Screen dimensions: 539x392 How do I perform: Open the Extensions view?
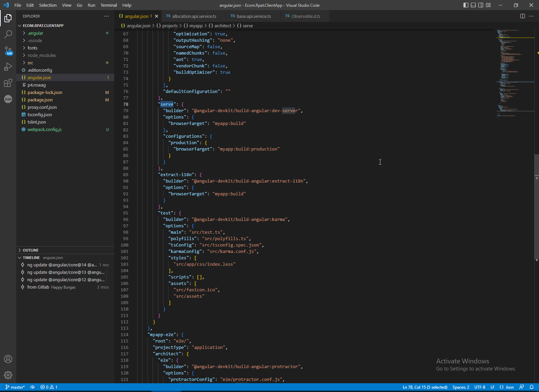coord(8,83)
